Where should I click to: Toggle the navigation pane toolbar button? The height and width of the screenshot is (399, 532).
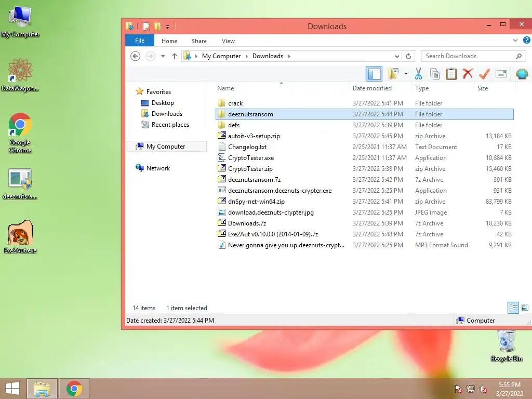374,74
